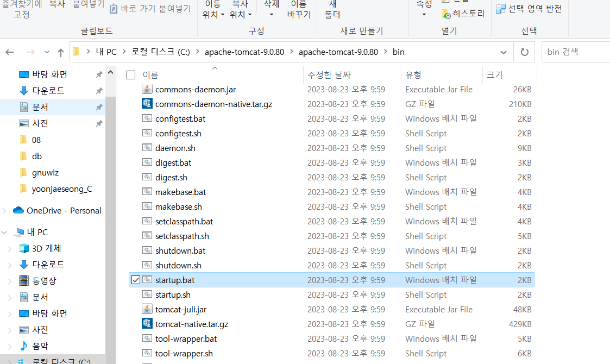Open the 삭제 dropdown arrow
Image resolution: width=610 pixels, height=364 pixels.
click(272, 15)
